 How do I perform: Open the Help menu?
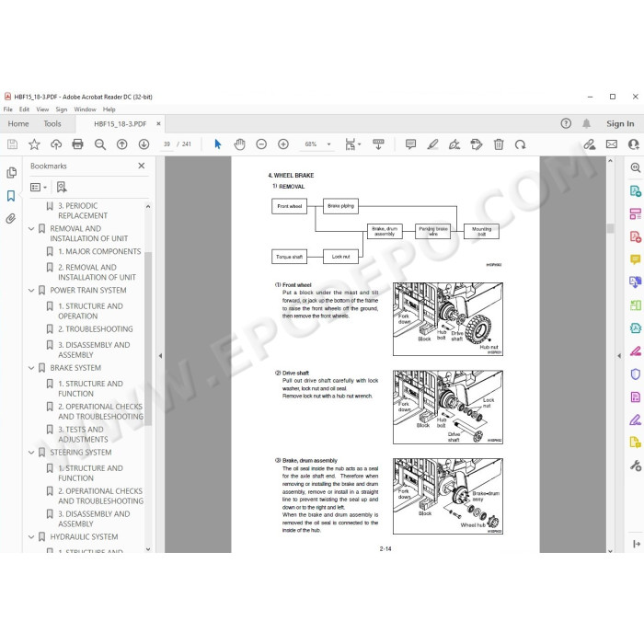[x=109, y=109]
